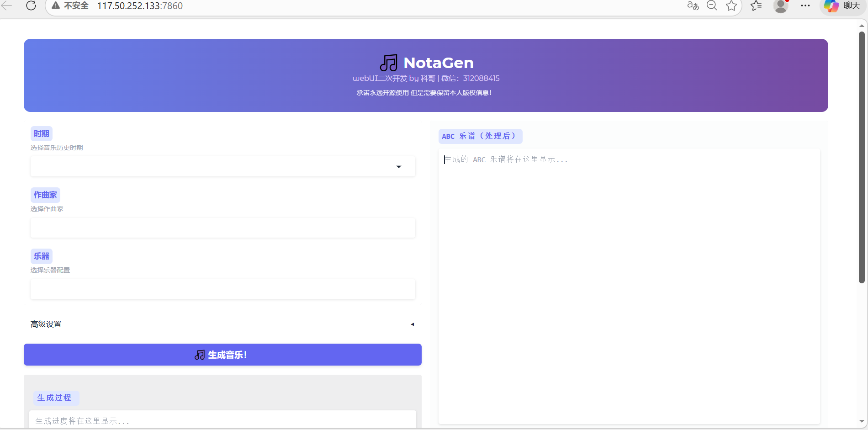Open the browser three-dot settings menu
Screen dimensions: 868x430
[x=805, y=6]
